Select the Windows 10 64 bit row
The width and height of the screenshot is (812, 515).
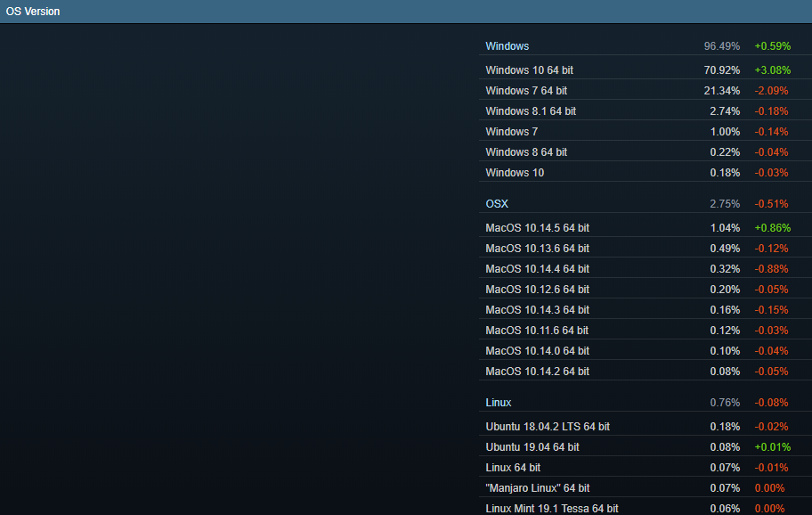tap(646, 70)
